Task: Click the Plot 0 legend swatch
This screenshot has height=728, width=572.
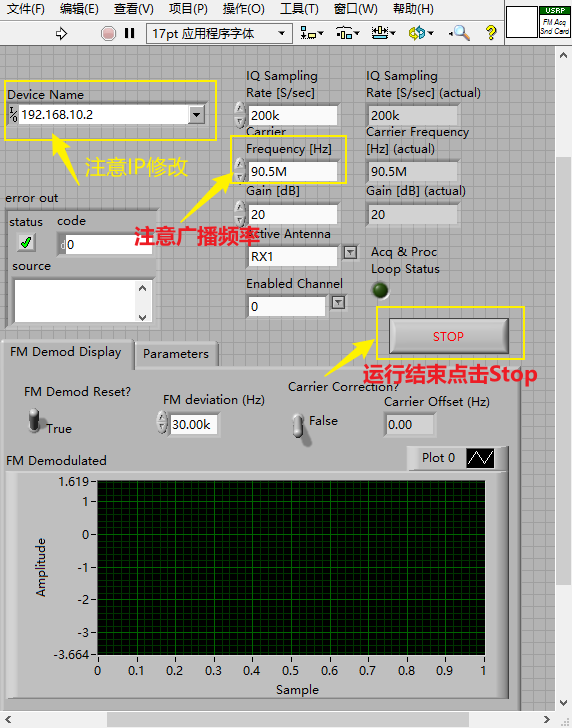Action: [480, 458]
